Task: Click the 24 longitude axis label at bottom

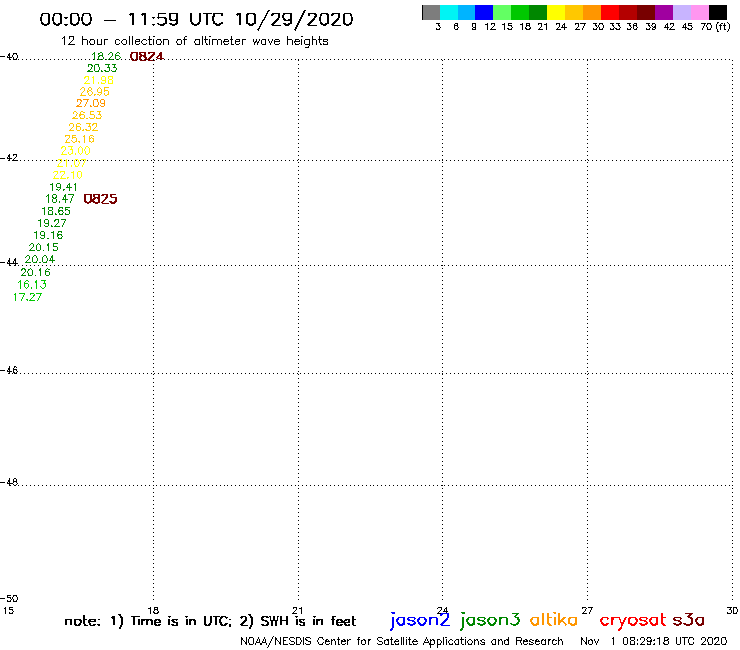Action: point(442,610)
